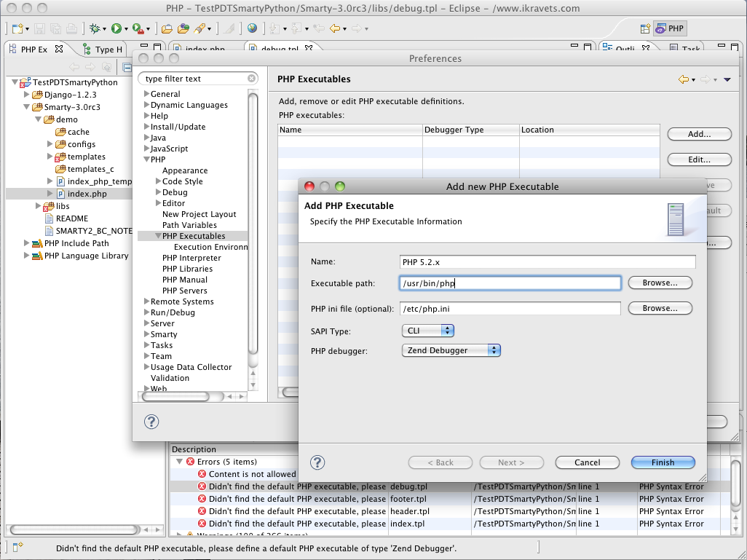
Task: Close the PHP Explorer tab
Action: pos(59,49)
